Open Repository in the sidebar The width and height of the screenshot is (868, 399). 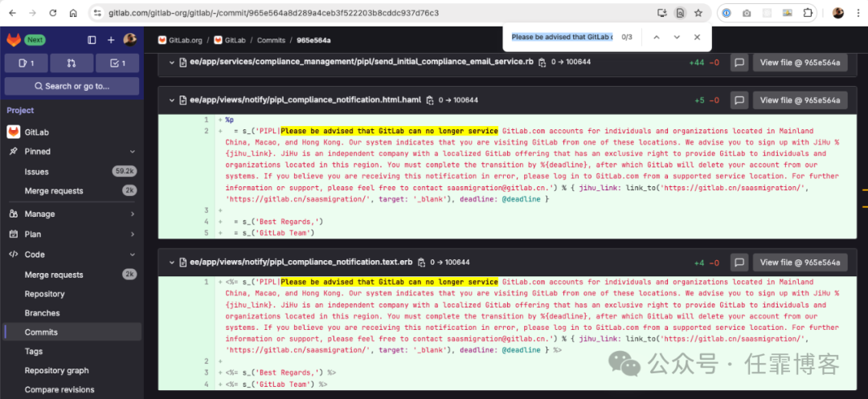tap(72, 294)
